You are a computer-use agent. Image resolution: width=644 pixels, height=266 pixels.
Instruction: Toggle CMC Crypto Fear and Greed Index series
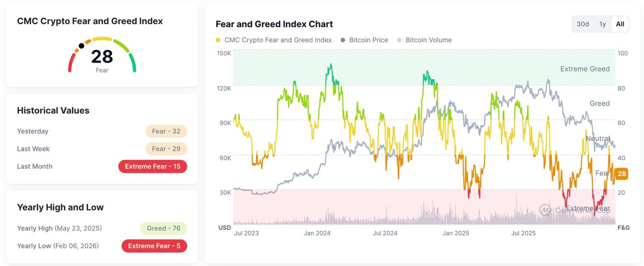pyautogui.click(x=278, y=40)
